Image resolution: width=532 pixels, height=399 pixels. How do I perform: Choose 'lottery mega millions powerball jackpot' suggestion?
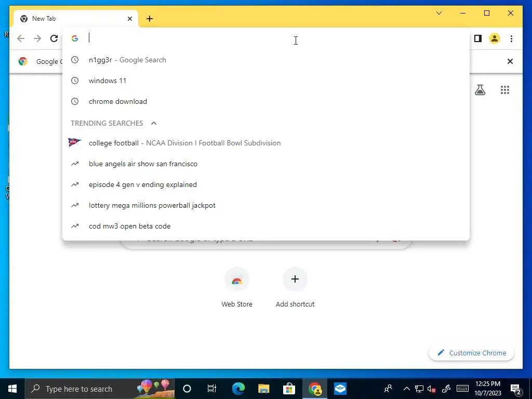click(x=266, y=205)
